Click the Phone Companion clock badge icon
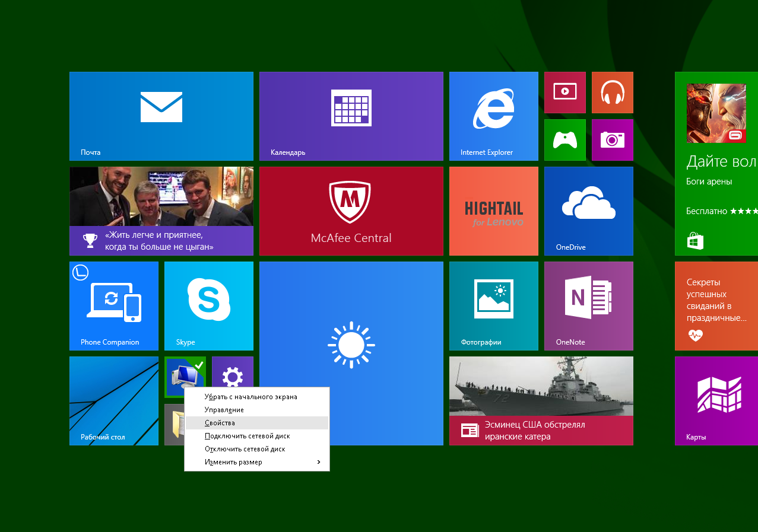Screen dimensions: 758x532 (80, 272)
